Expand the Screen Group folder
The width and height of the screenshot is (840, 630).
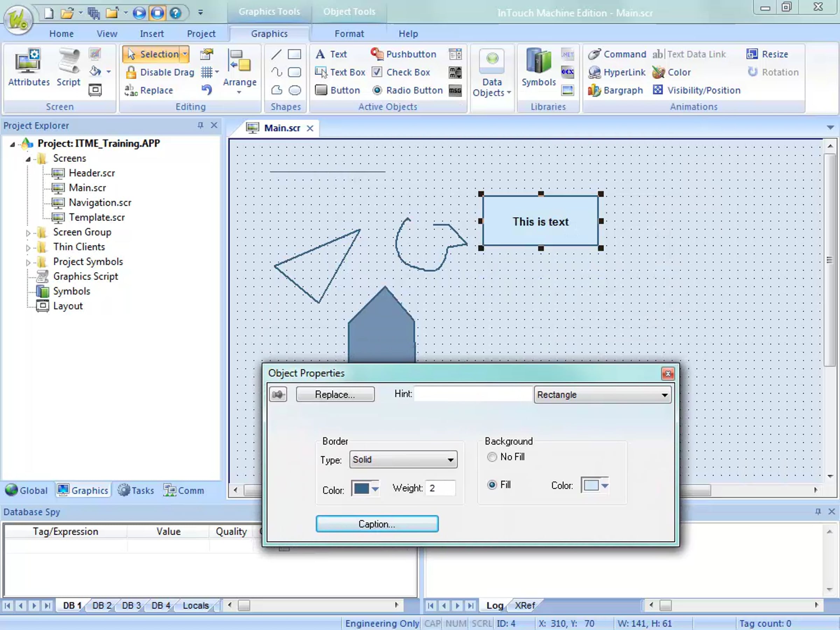coord(28,233)
